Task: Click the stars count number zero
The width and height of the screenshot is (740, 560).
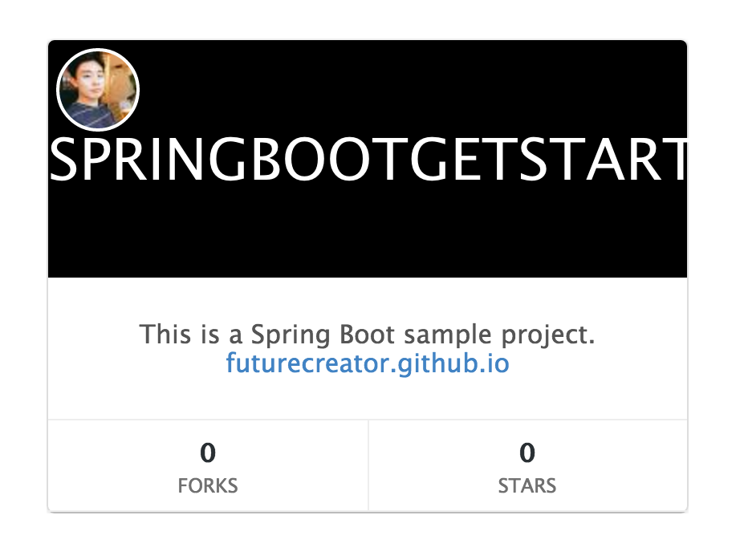Action: (527, 453)
